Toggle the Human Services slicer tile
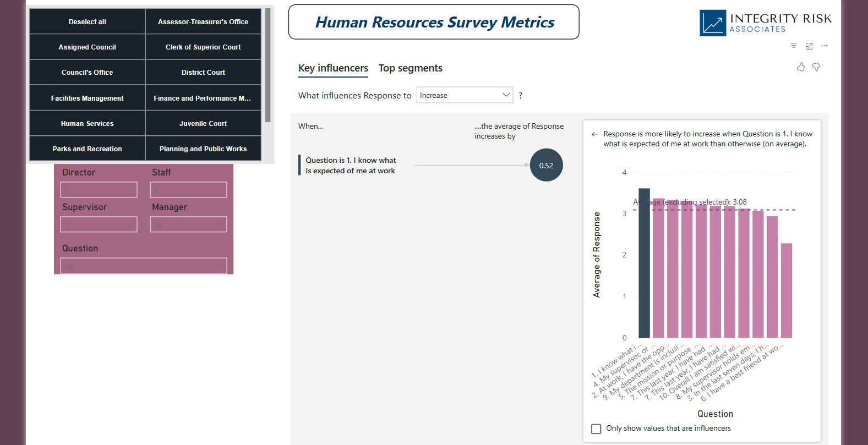The image size is (868, 445). [x=87, y=123]
